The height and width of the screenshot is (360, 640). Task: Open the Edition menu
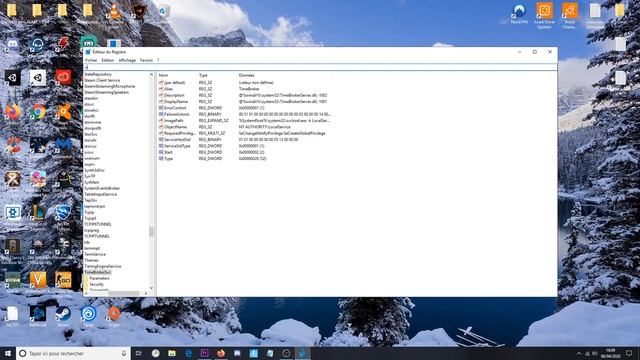108,60
